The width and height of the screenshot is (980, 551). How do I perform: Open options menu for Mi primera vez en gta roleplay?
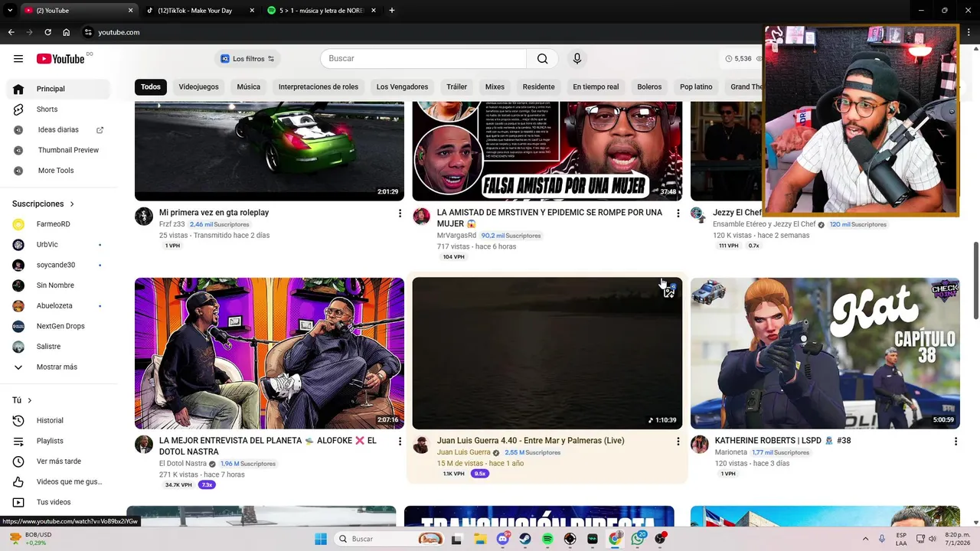tap(400, 213)
